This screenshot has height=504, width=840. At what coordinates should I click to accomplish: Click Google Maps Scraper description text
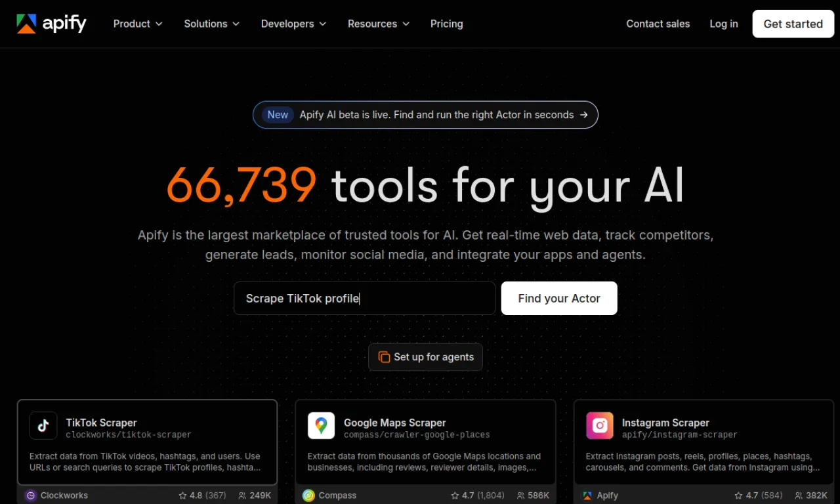coord(425,462)
